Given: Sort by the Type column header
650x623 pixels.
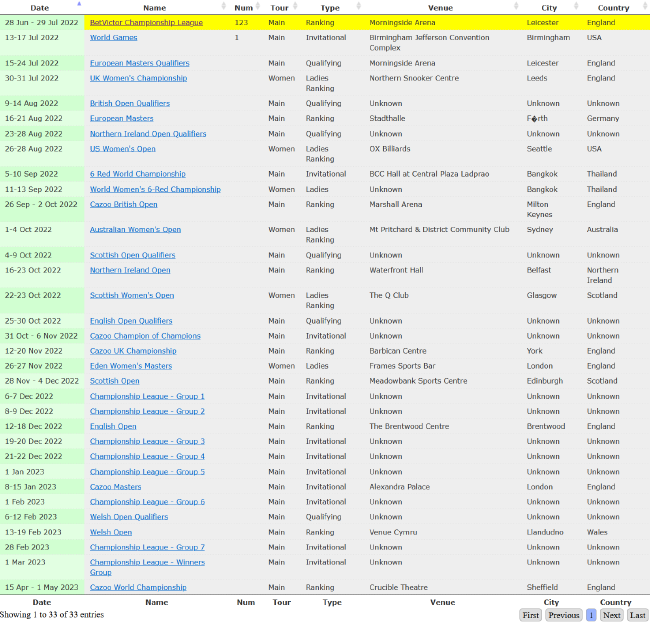Looking at the screenshot, I should (x=332, y=7).
